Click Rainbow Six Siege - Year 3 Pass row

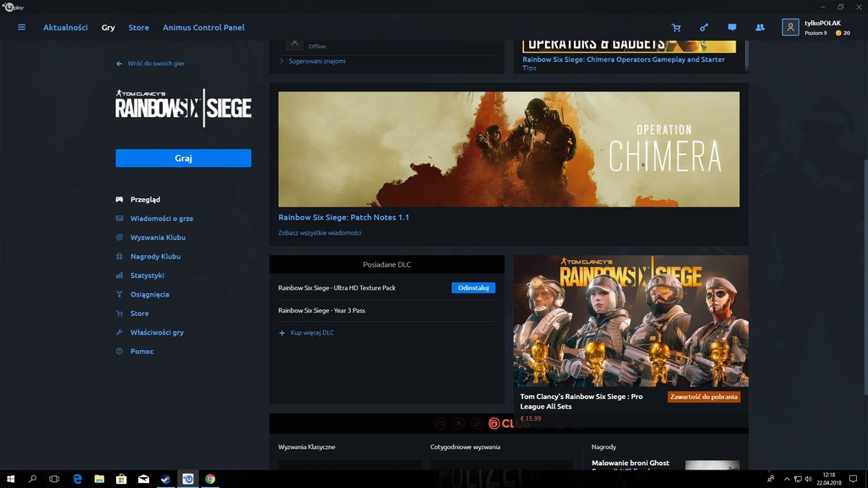coord(387,310)
